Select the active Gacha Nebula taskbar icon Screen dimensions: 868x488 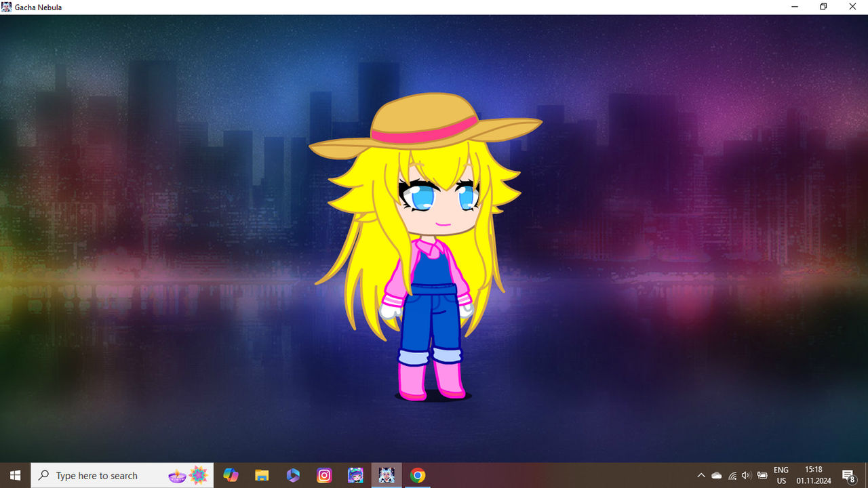coord(387,476)
